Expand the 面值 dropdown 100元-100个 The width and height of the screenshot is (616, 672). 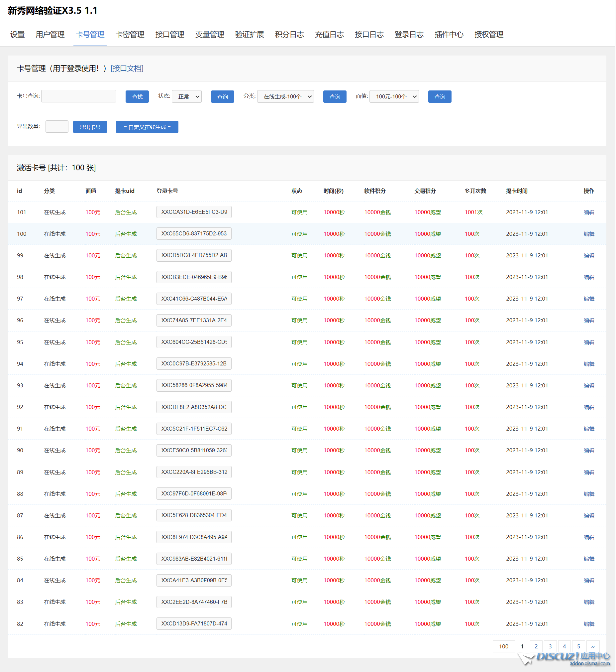[x=394, y=96]
